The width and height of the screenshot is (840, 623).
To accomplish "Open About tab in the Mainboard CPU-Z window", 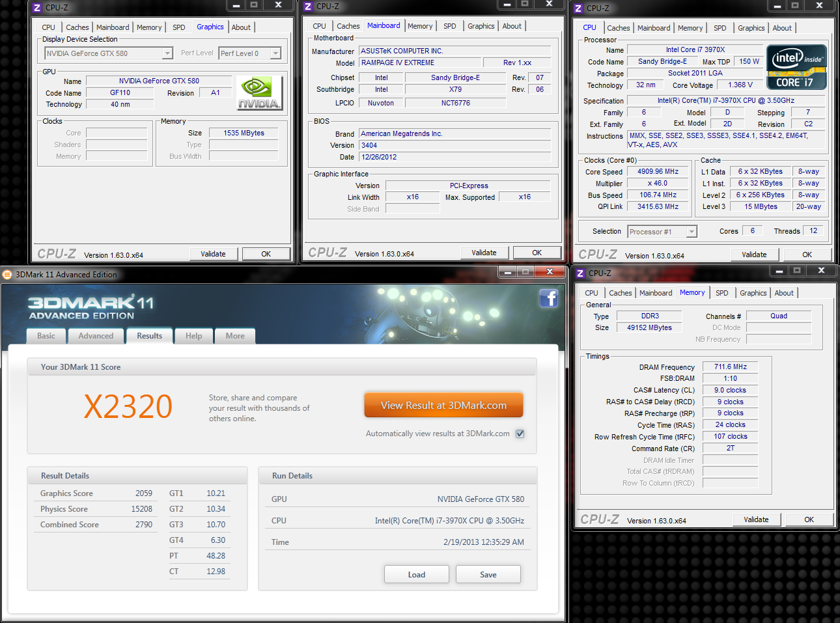I will pos(512,26).
